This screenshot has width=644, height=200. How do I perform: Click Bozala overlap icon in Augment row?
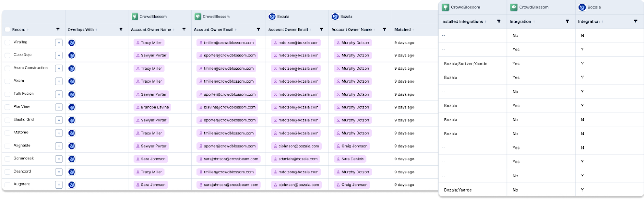point(72,185)
